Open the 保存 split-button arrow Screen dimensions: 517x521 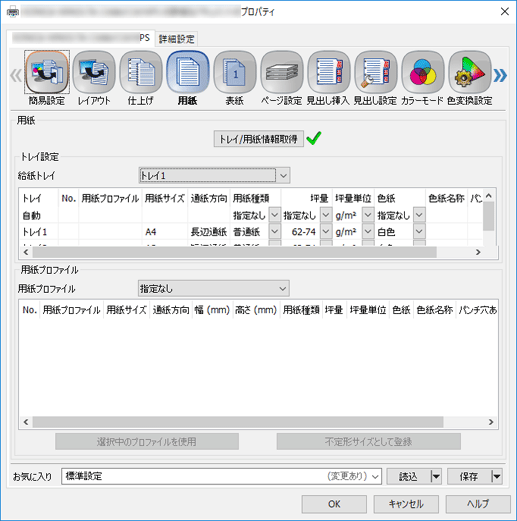pos(496,476)
